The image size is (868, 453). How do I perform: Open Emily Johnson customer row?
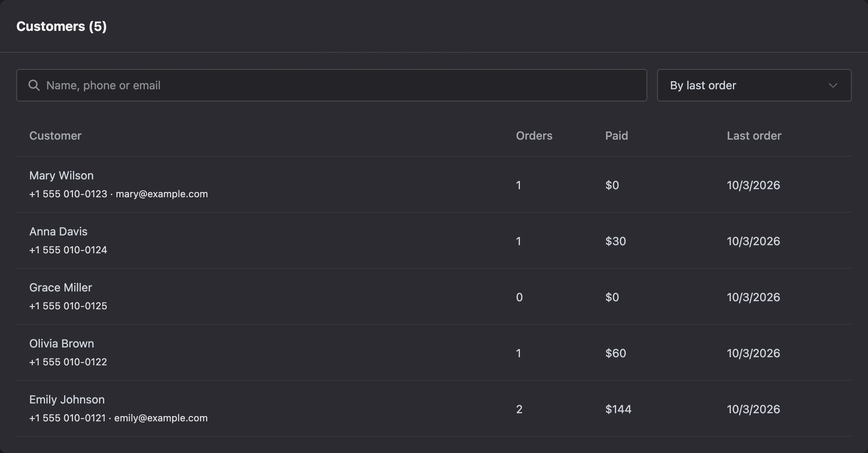(x=434, y=409)
